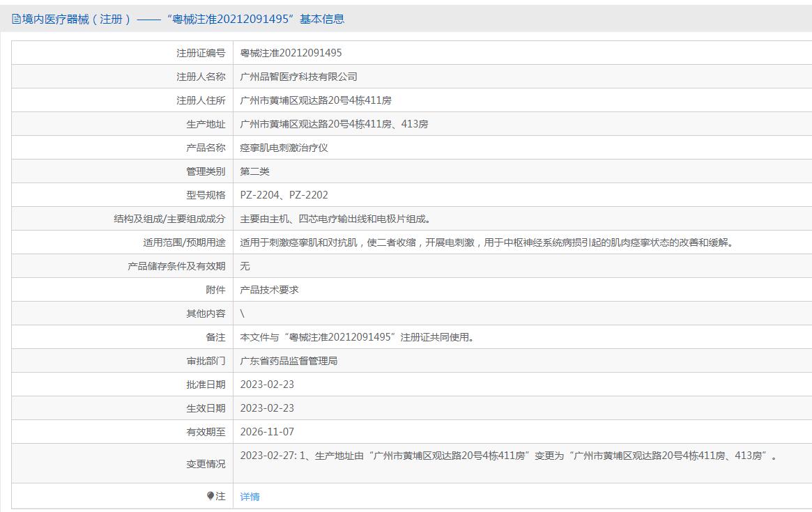The image size is (812, 512).
Task: Click attachment value 产品技术要求
Action: tap(269, 290)
